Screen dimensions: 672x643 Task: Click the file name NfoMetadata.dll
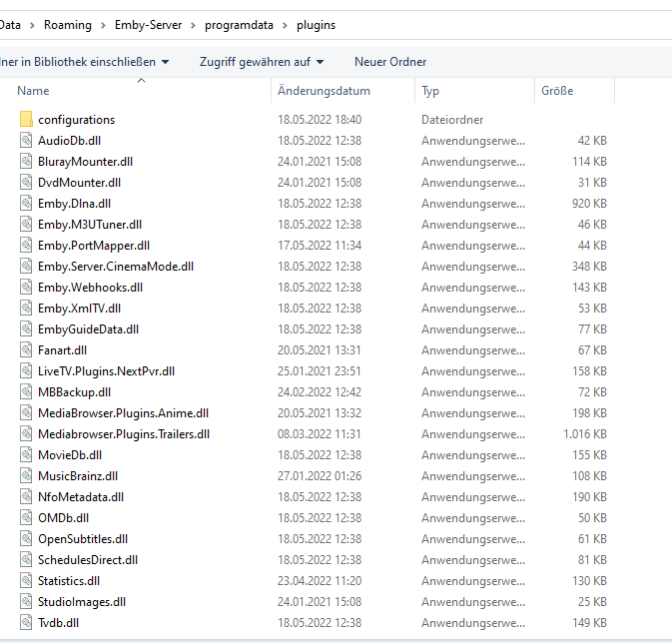click(81, 497)
